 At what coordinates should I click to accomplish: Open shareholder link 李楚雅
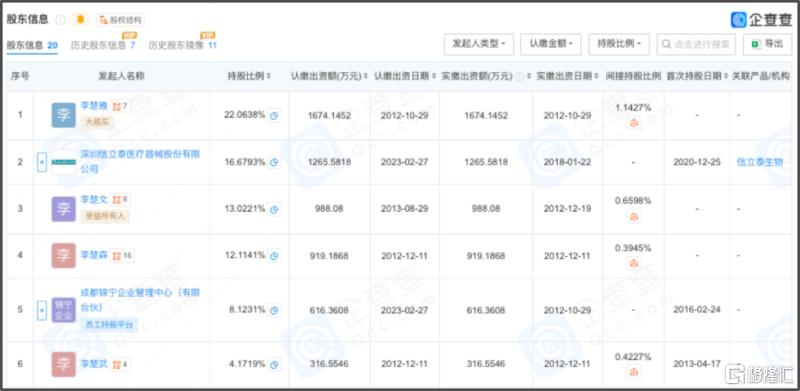click(94, 106)
